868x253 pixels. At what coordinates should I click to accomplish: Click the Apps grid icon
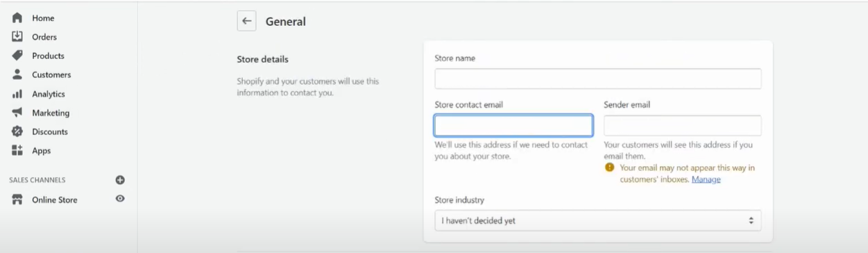[17, 150]
